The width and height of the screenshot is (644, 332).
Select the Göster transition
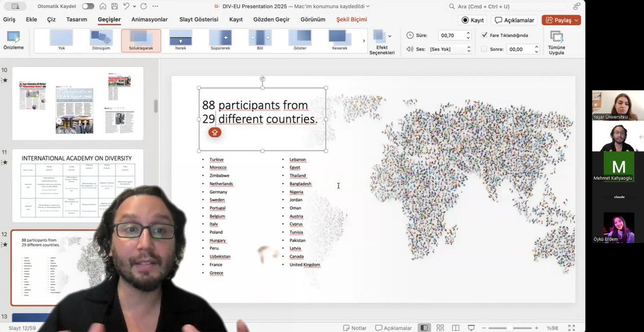[299, 40]
